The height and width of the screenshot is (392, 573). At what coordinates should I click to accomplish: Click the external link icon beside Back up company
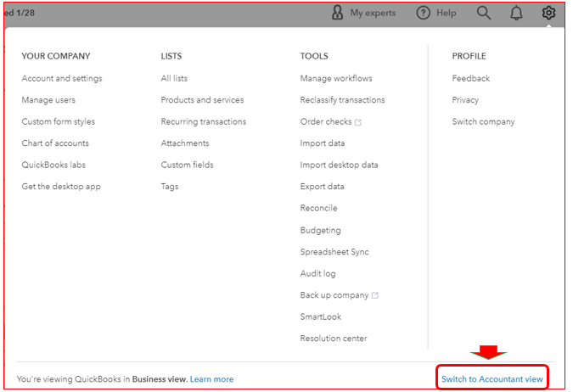pos(375,295)
